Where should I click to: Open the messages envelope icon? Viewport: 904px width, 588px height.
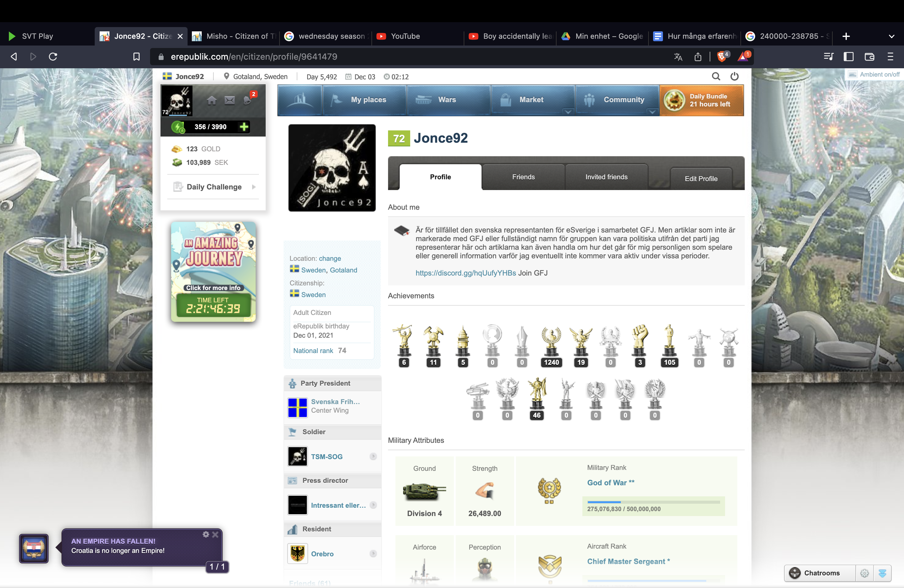(229, 100)
